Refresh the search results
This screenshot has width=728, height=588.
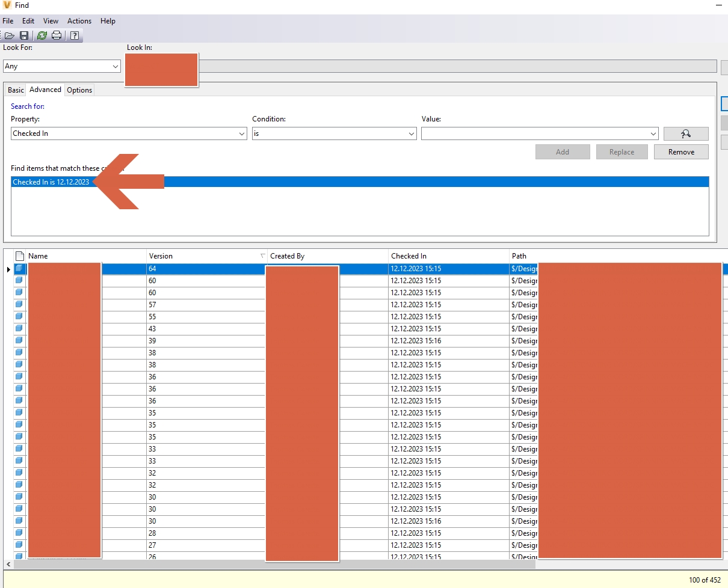click(42, 35)
